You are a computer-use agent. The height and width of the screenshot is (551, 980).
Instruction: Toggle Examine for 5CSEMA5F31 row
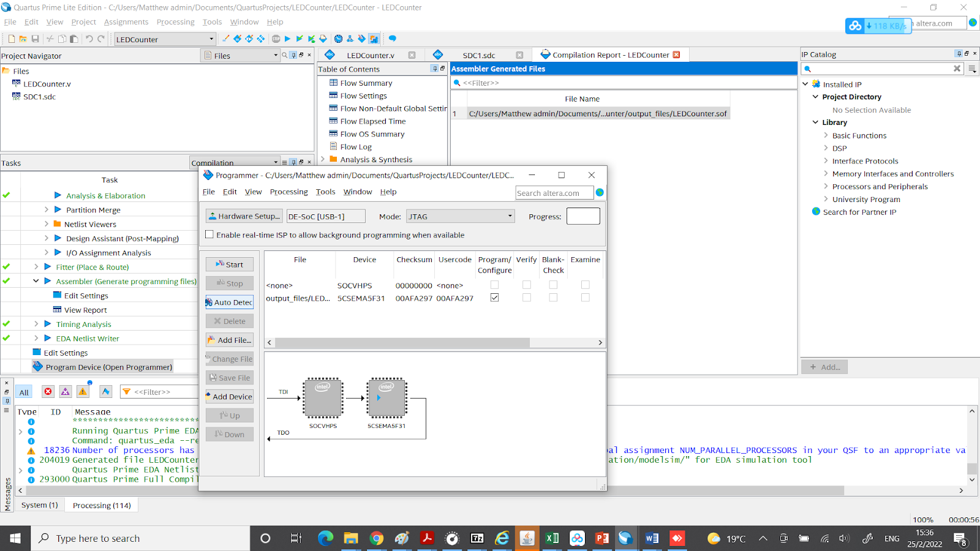(x=585, y=298)
